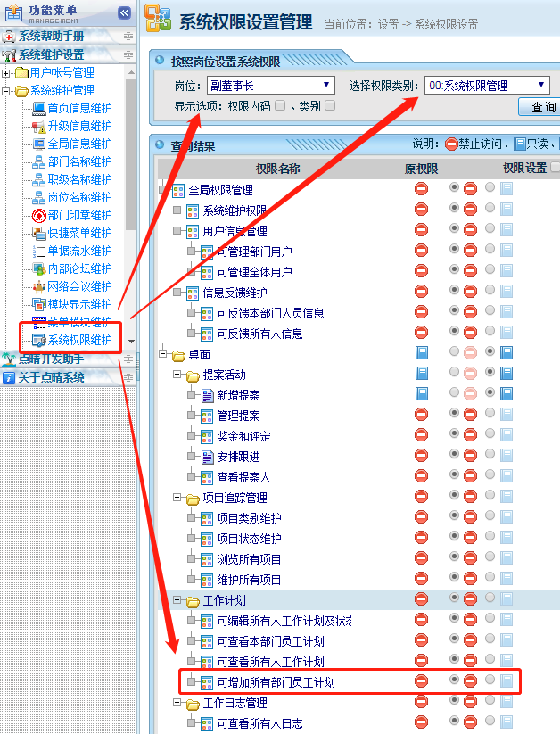Click the sidebar scrollbar down arrow
This screenshot has height=734, width=560.
pos(132,342)
